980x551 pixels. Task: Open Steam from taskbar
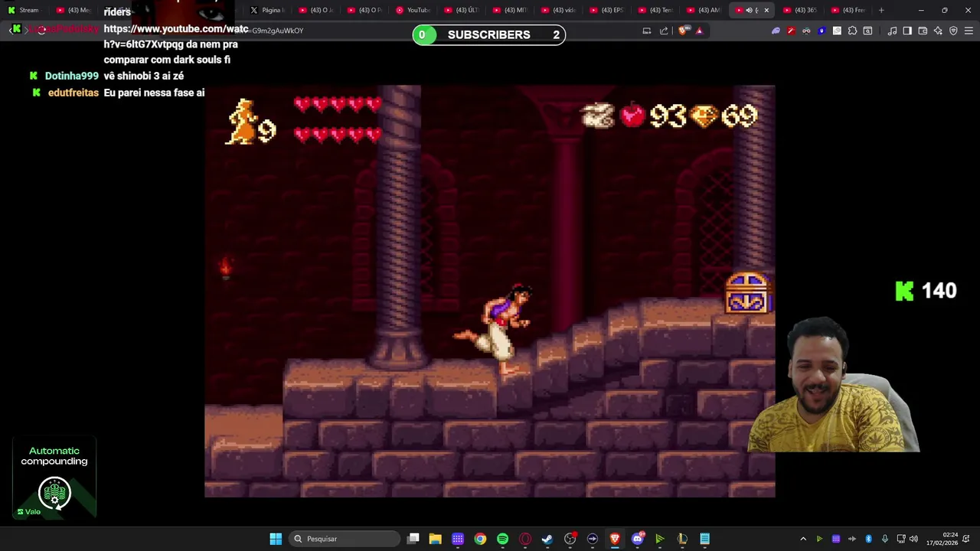point(547,539)
